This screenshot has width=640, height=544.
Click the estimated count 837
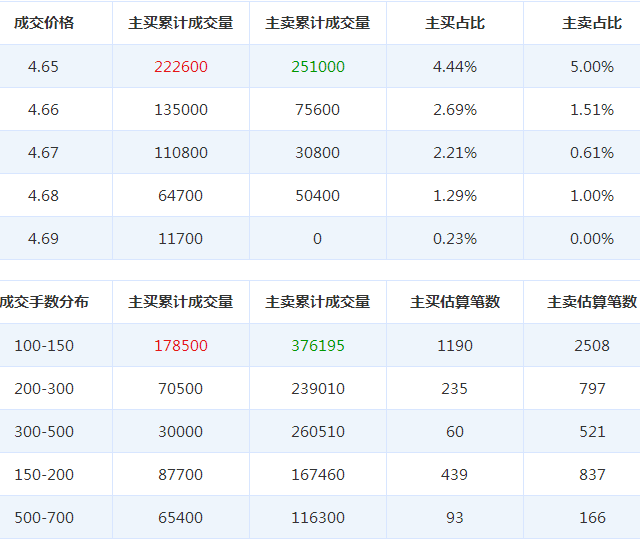592,475
